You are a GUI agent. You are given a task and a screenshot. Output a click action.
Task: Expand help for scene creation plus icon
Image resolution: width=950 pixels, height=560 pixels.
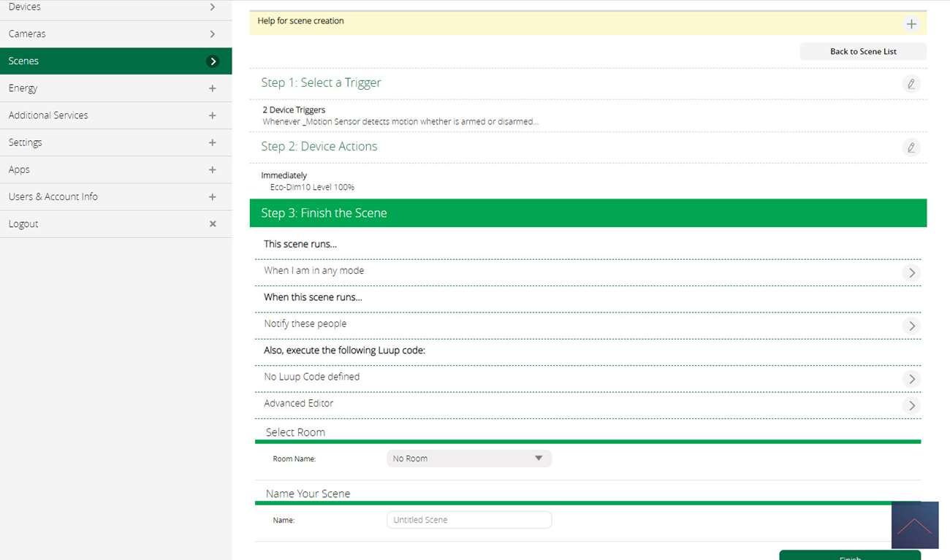click(x=911, y=24)
